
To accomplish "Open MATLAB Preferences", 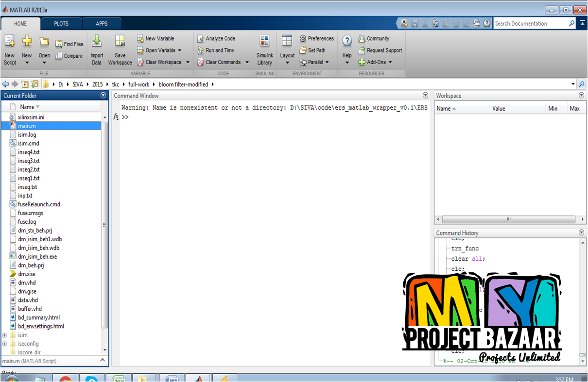I will [x=317, y=39].
